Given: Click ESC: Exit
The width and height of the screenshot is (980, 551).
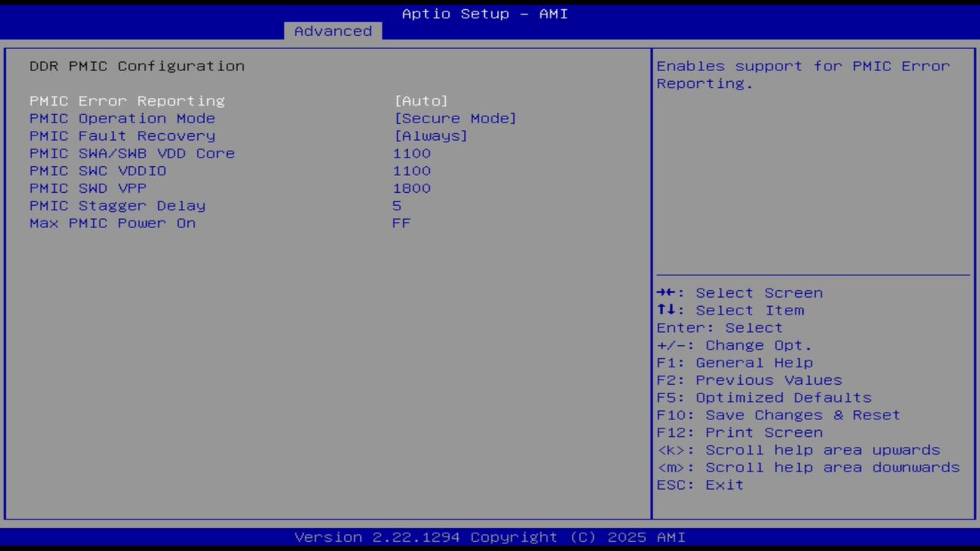Looking at the screenshot, I should (699, 484).
